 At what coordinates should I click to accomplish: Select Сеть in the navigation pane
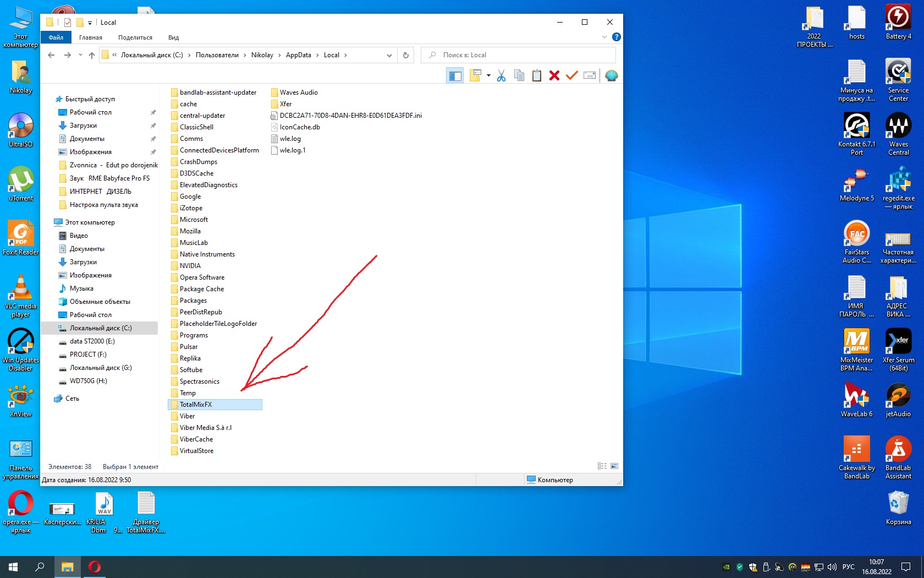coord(72,399)
